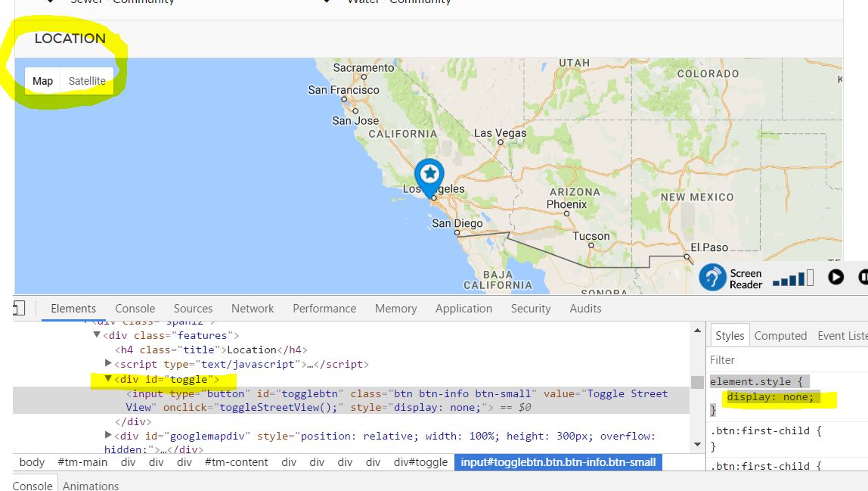This screenshot has width=868, height=491.
Task: Expand the googlemapdiv node
Action: click(109, 435)
